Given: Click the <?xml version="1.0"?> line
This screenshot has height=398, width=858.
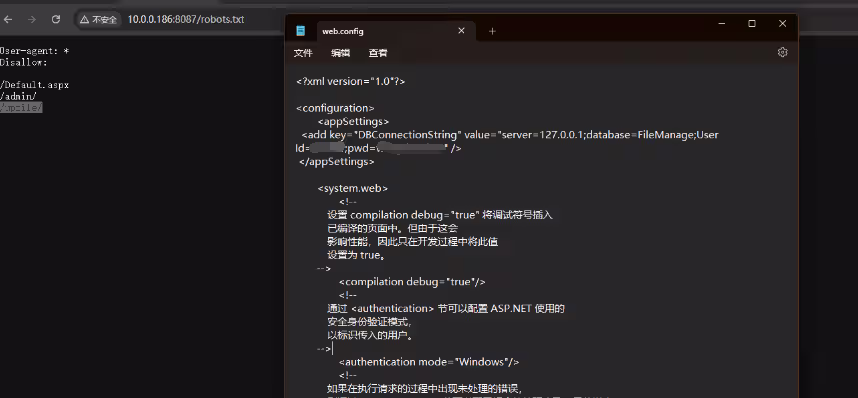Looking at the screenshot, I should click(x=351, y=81).
